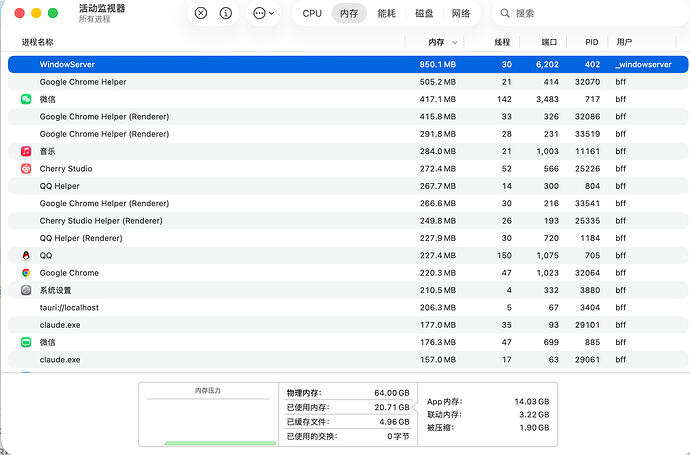Click the QQ penguin icon
Screen dimensions: 690x455
(26, 255)
